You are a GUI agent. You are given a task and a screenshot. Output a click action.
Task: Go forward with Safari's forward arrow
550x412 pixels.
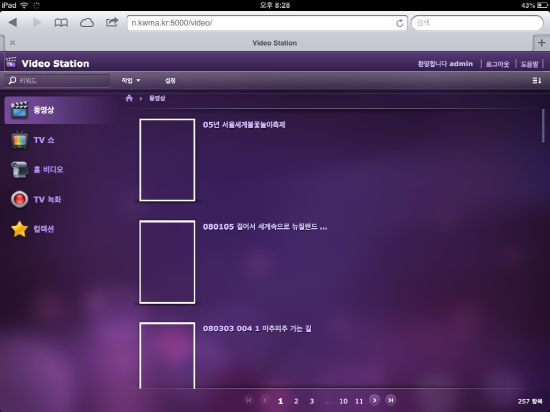click(37, 23)
